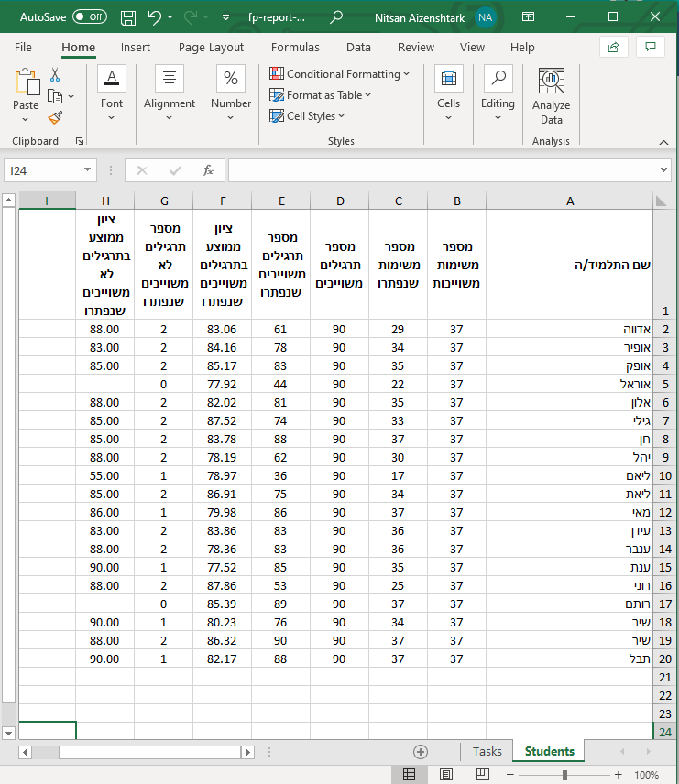This screenshot has height=784, width=679.
Task: Switch to the Tasks sheet tab
Action: pos(487,751)
